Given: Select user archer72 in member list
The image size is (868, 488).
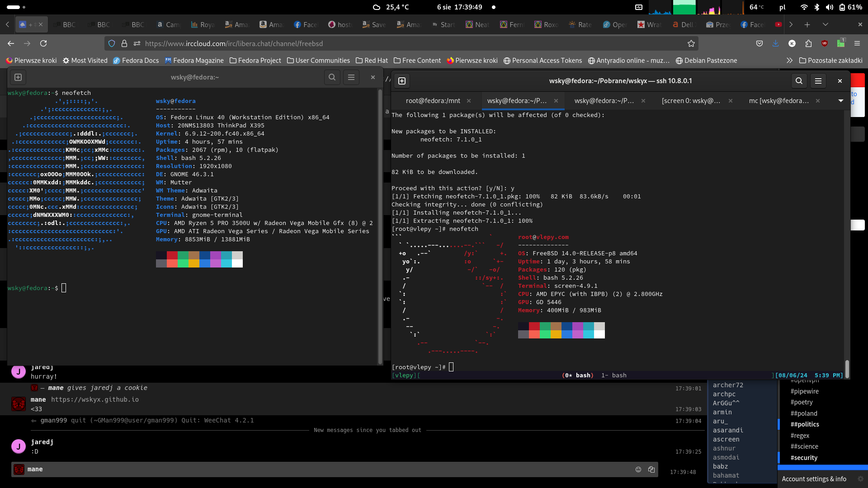Looking at the screenshot, I should 728,385.
